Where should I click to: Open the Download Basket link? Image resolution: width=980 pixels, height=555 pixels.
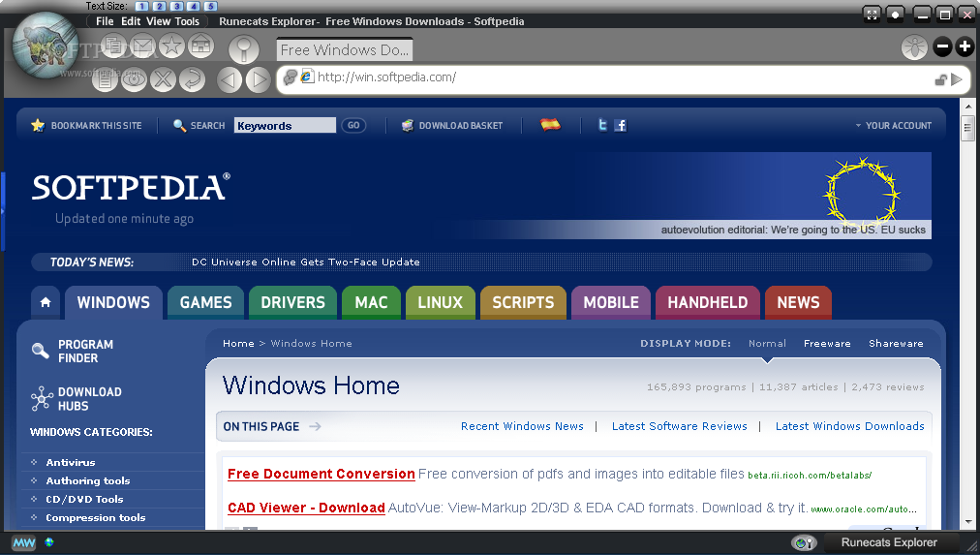[x=452, y=126]
